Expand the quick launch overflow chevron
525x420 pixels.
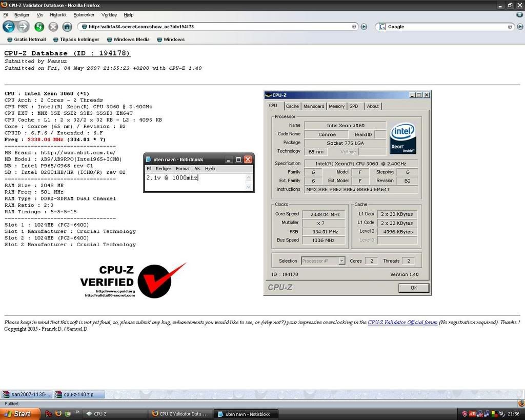77,412
